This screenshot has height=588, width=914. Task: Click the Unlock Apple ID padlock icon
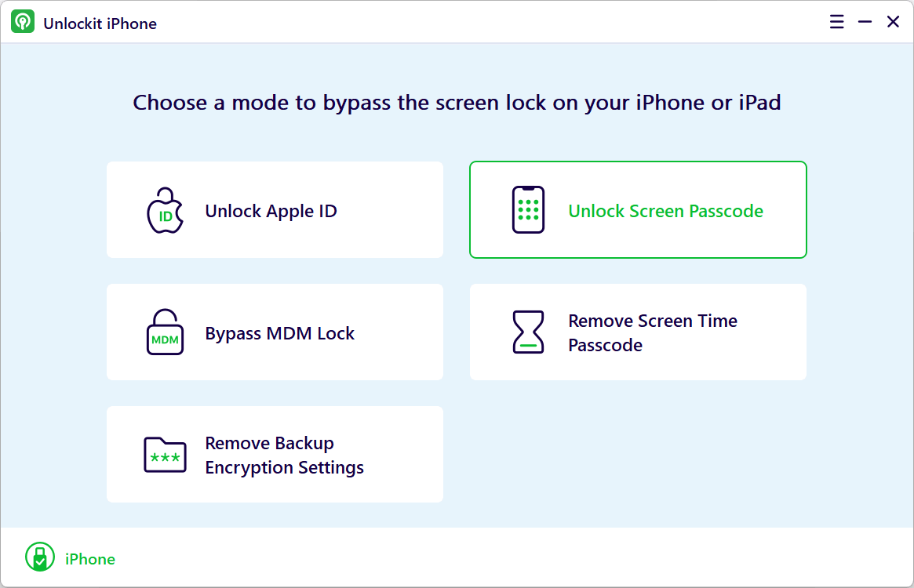165,210
